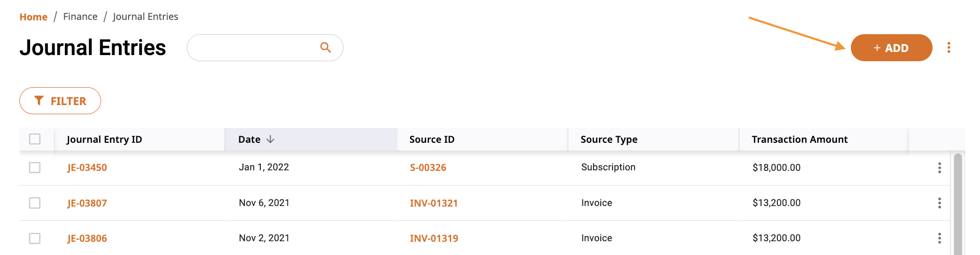Open row actions menu for JE-03450
Screen dimensions: 980x255
click(x=939, y=168)
